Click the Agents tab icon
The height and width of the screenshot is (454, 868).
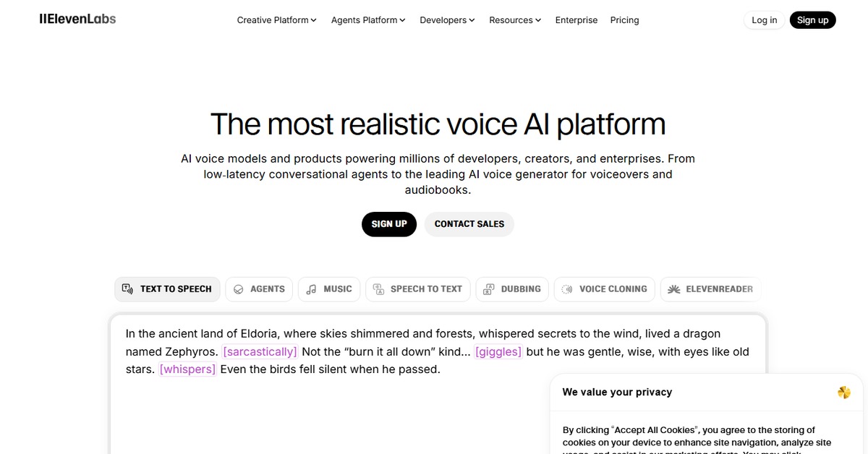[239, 289]
